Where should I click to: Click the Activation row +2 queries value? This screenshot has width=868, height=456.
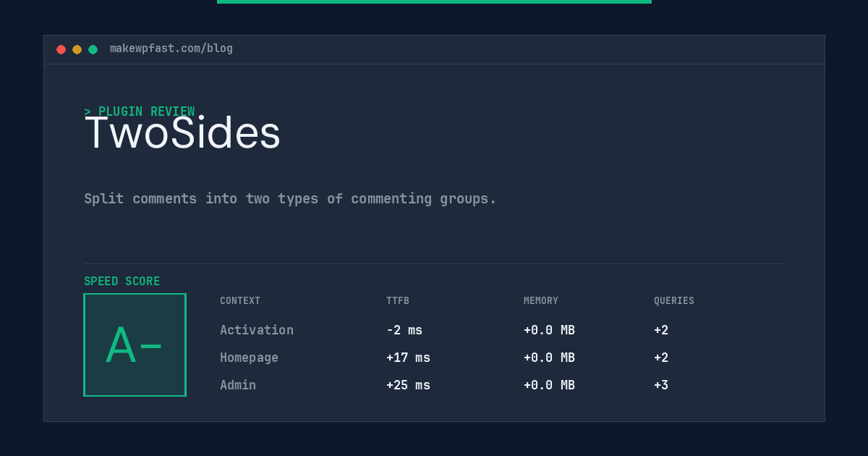pyautogui.click(x=661, y=330)
